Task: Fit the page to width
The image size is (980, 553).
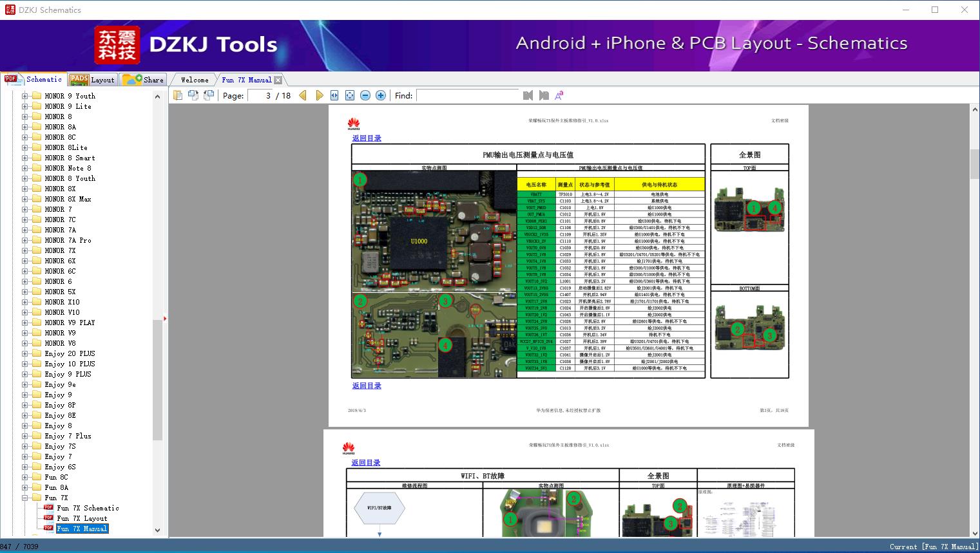Action: [x=334, y=95]
